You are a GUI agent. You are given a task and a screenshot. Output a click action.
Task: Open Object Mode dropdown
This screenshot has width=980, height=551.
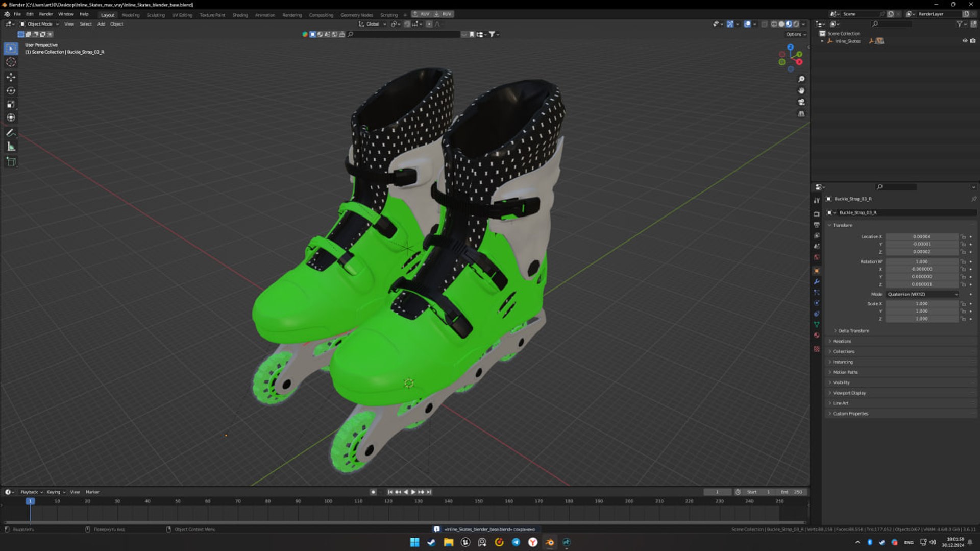pyautogui.click(x=39, y=24)
